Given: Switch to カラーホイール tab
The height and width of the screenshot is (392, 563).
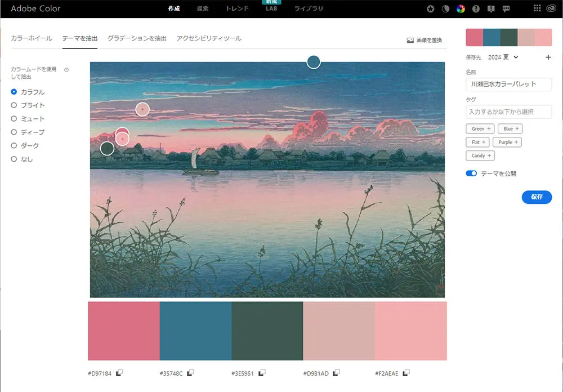Looking at the screenshot, I should (x=32, y=38).
